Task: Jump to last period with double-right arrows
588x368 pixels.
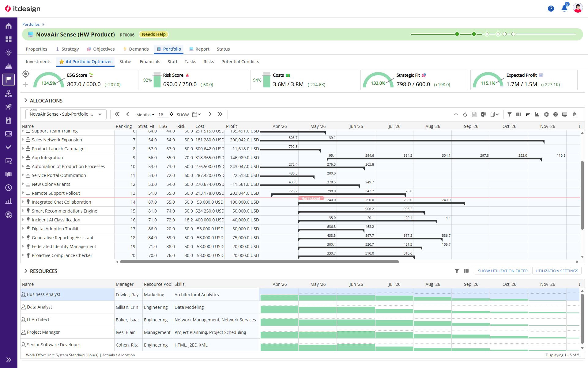Action: [x=220, y=114]
